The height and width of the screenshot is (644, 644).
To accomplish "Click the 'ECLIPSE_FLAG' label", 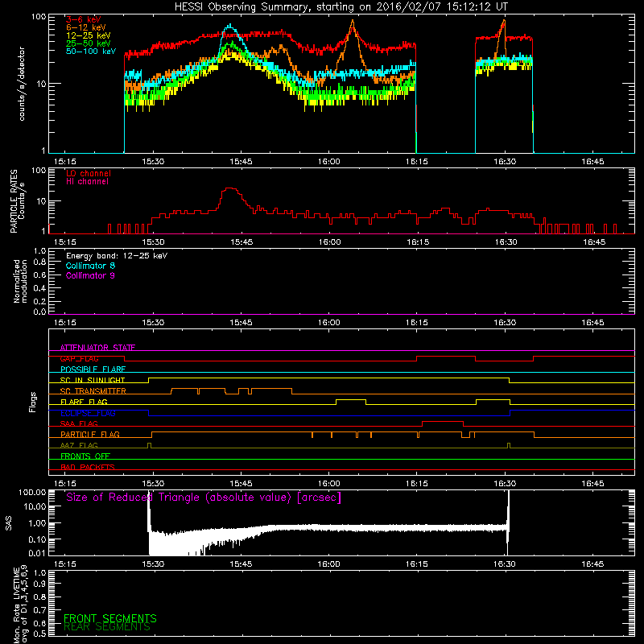I will click(x=88, y=413).
